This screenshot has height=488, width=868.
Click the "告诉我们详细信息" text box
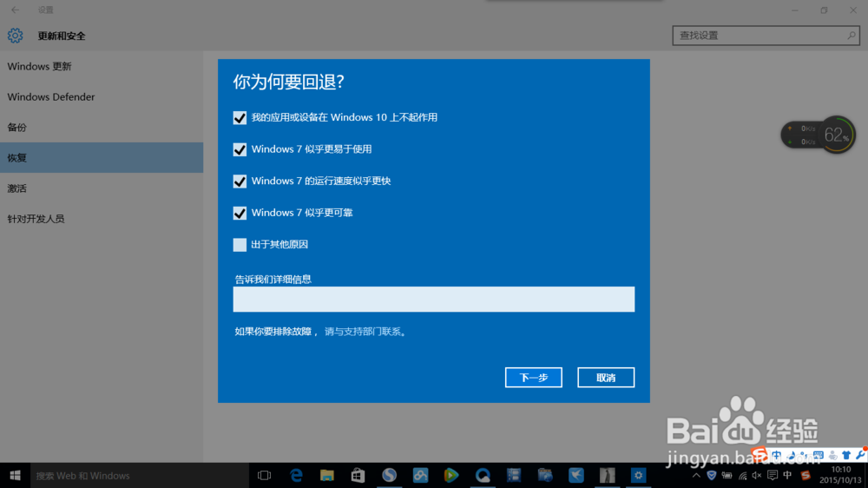tap(433, 299)
